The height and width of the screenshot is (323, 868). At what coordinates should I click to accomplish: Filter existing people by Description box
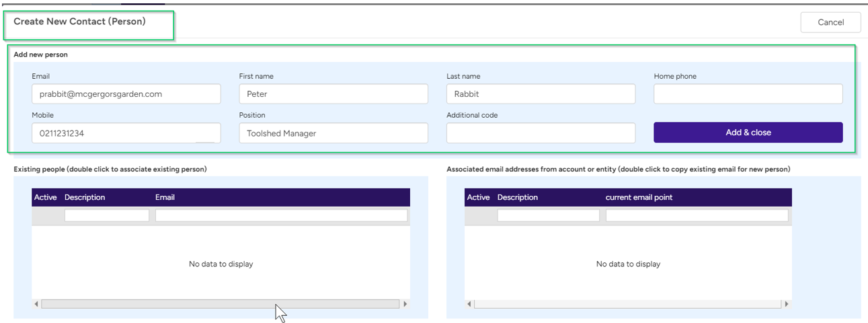[107, 215]
